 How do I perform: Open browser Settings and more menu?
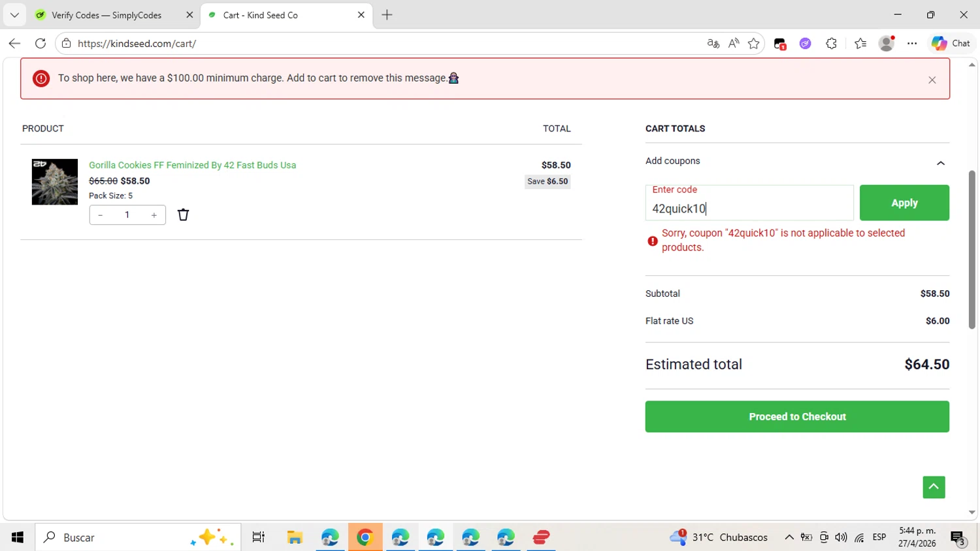[x=912, y=44]
